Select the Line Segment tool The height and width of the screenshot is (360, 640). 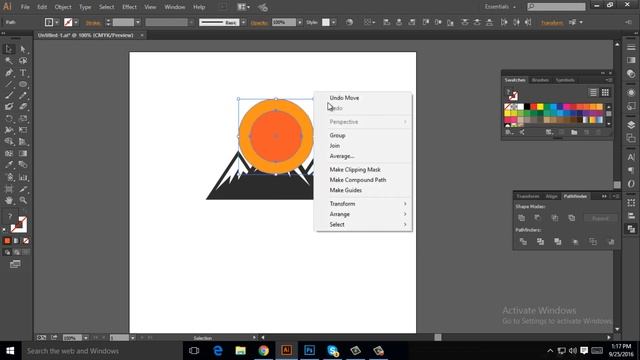9,84
